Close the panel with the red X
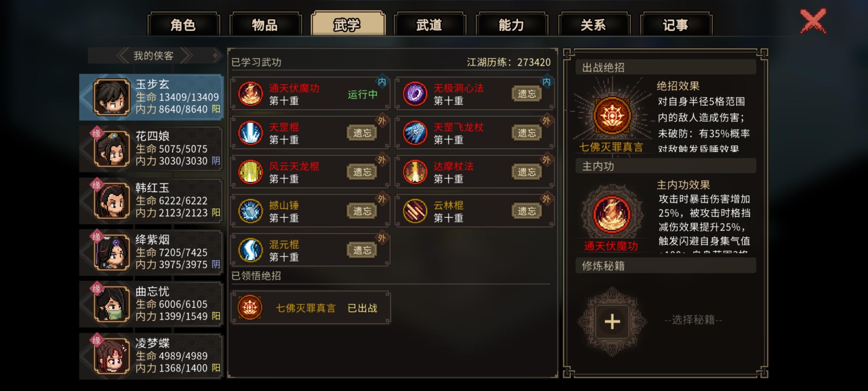The width and height of the screenshot is (868, 391). 813,21
